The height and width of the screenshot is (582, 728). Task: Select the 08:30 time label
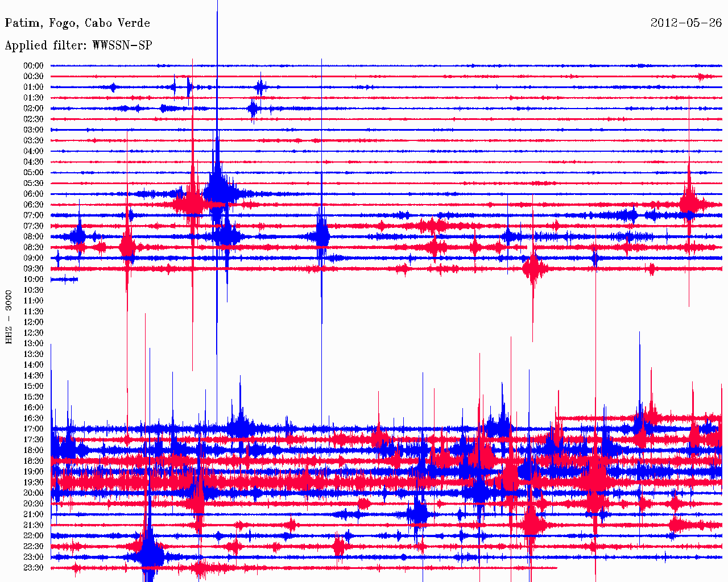pos(34,247)
